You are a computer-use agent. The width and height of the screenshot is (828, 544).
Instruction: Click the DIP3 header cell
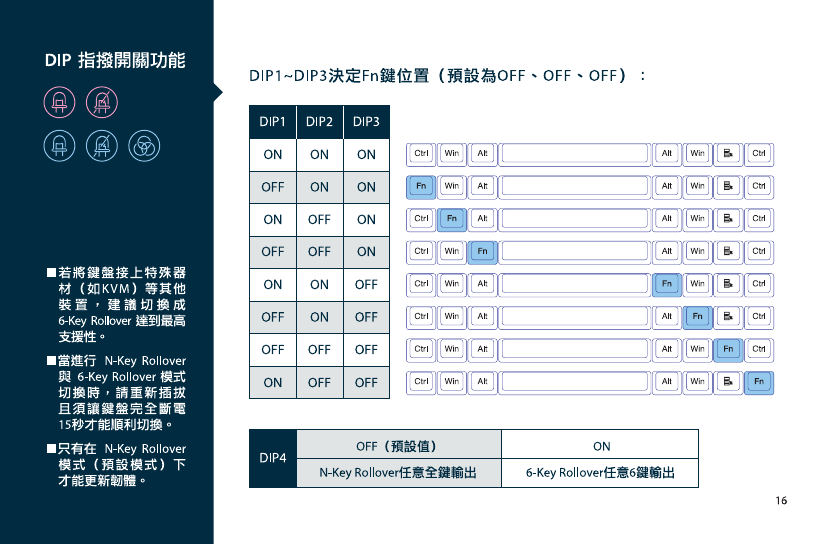(366, 122)
